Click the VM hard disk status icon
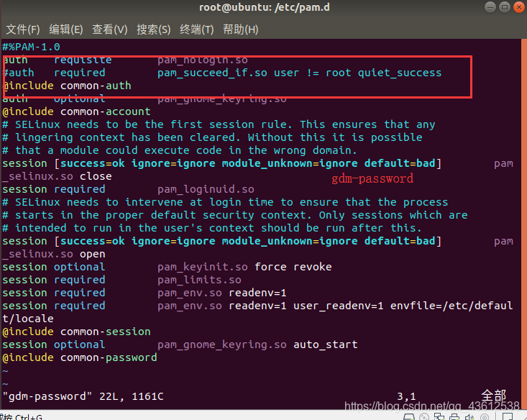 click(409, 417)
